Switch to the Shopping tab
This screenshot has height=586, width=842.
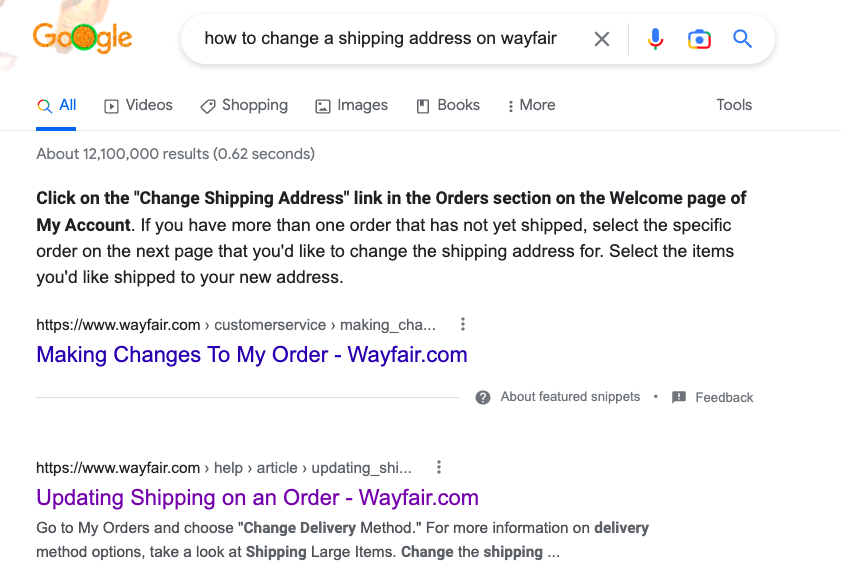pyautogui.click(x=244, y=105)
